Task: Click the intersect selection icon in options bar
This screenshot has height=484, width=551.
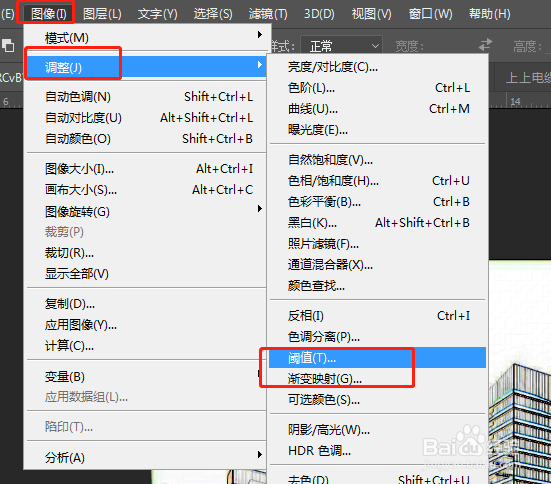Action: [x=8, y=45]
